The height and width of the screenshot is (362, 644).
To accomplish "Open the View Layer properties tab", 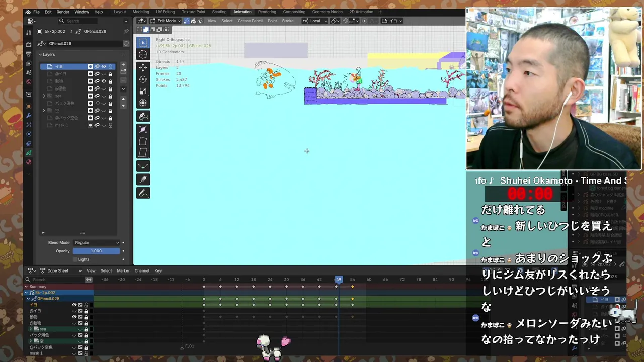I will [29, 64].
